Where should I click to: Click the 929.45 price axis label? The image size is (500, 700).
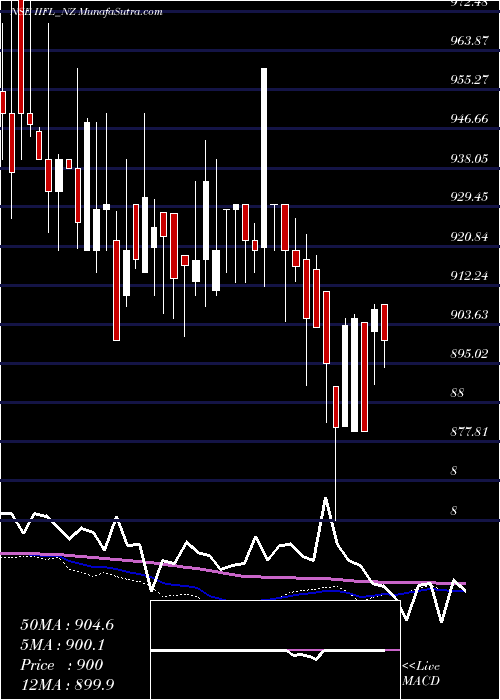pyautogui.click(x=469, y=197)
